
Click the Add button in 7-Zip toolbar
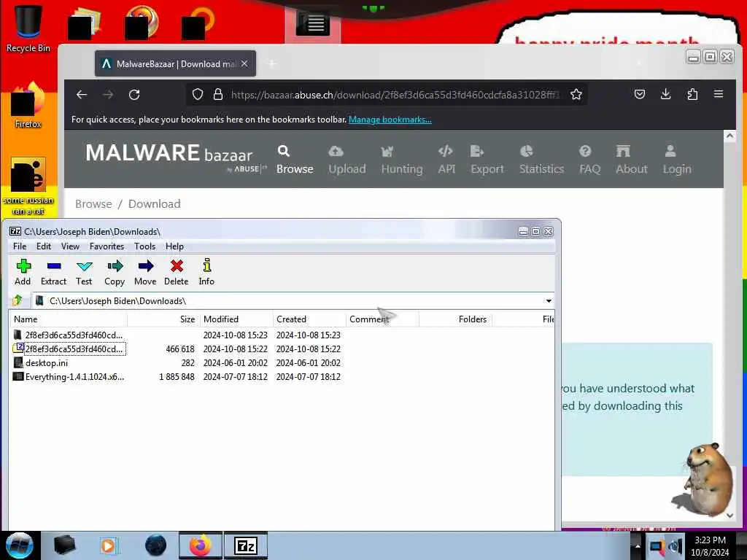click(23, 272)
